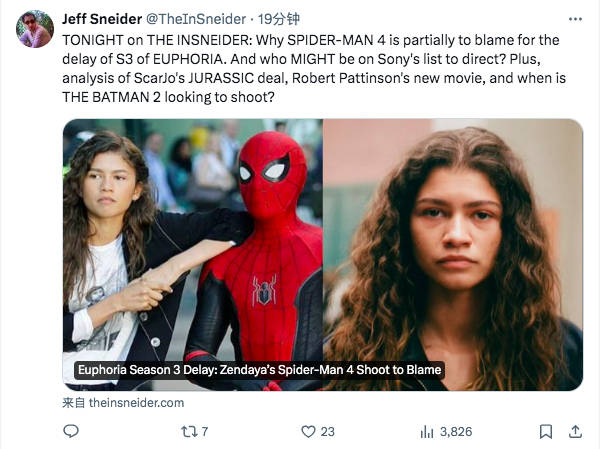Click the retweet count of 7

click(x=204, y=431)
